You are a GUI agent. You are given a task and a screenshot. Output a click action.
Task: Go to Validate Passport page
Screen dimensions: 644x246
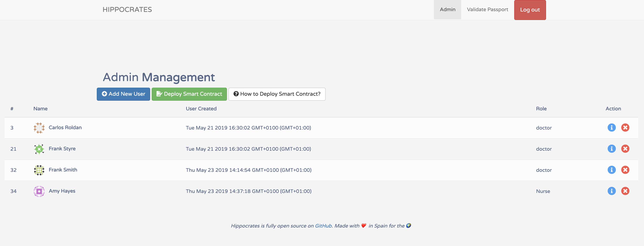click(x=487, y=9)
